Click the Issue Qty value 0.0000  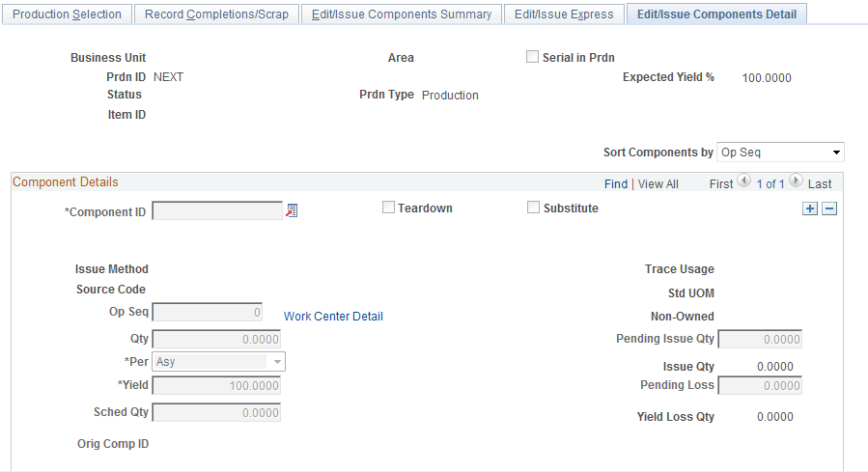775,367
